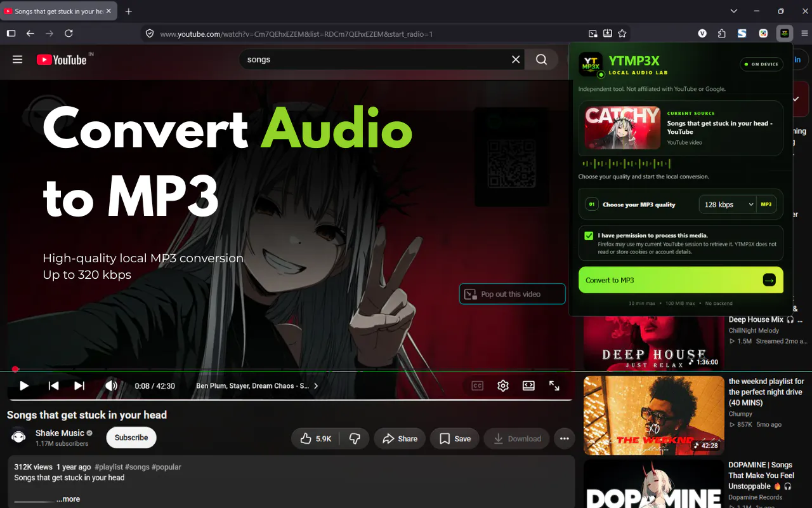
Task: Click the YouTube search magnifier button
Action: (541, 59)
